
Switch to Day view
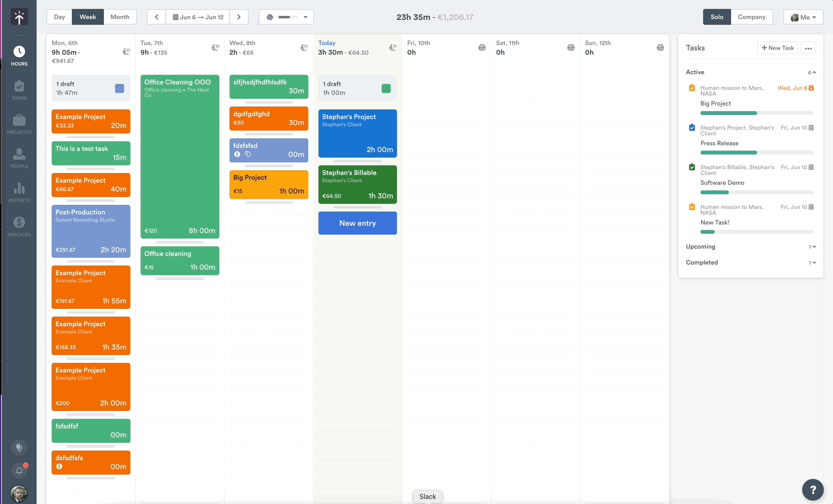(59, 17)
